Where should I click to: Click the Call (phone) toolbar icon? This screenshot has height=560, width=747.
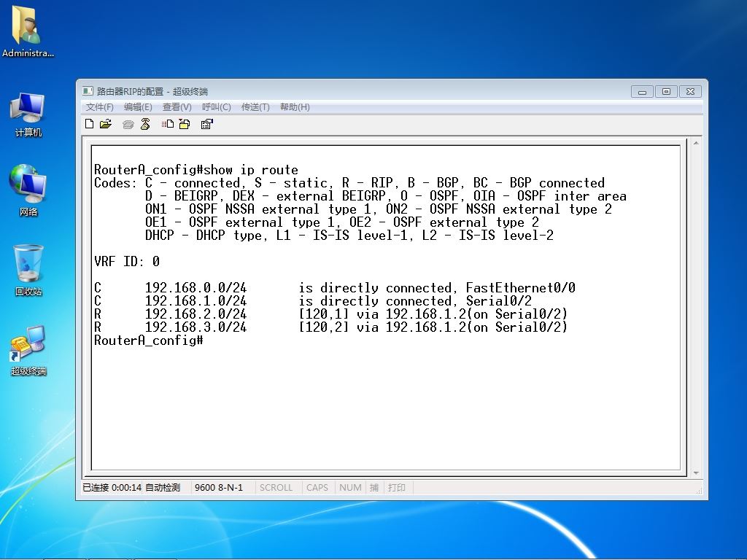tap(128, 125)
